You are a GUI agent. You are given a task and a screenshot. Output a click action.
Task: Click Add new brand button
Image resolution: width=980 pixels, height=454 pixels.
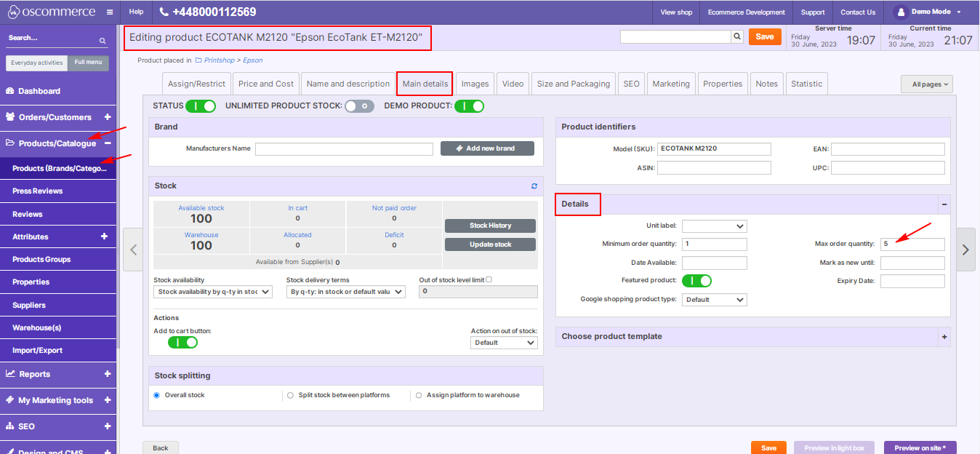[x=487, y=148]
